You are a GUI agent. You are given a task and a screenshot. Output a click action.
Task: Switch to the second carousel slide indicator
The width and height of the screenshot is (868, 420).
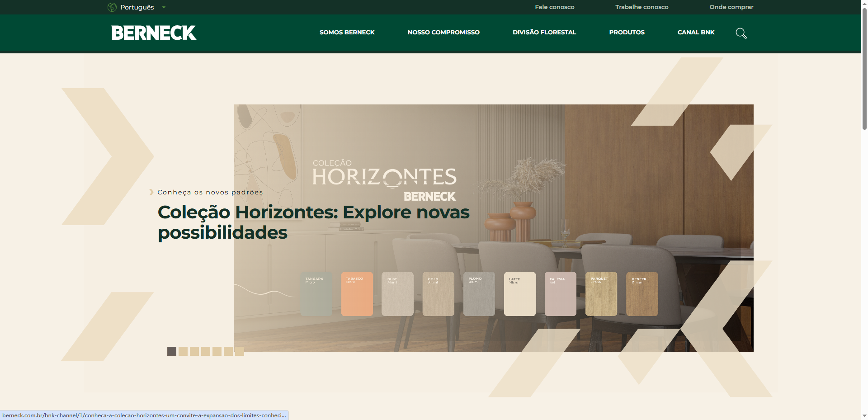click(183, 351)
